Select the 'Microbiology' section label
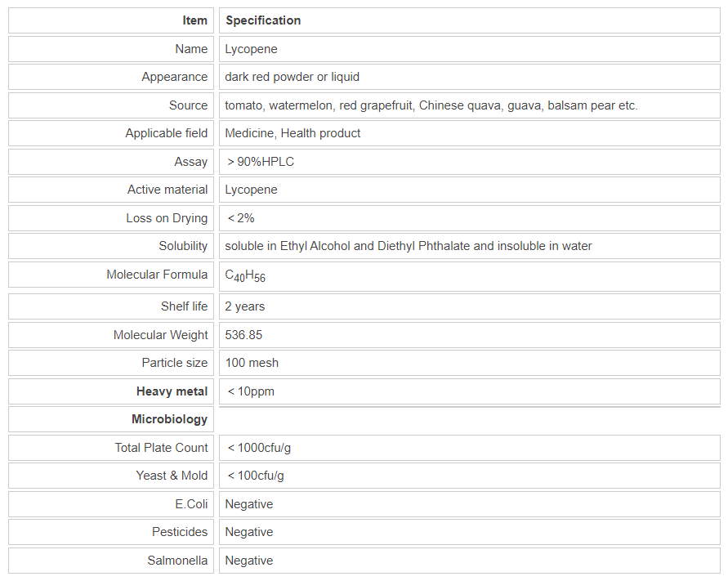Viewport: 728px width, 581px height. (169, 419)
